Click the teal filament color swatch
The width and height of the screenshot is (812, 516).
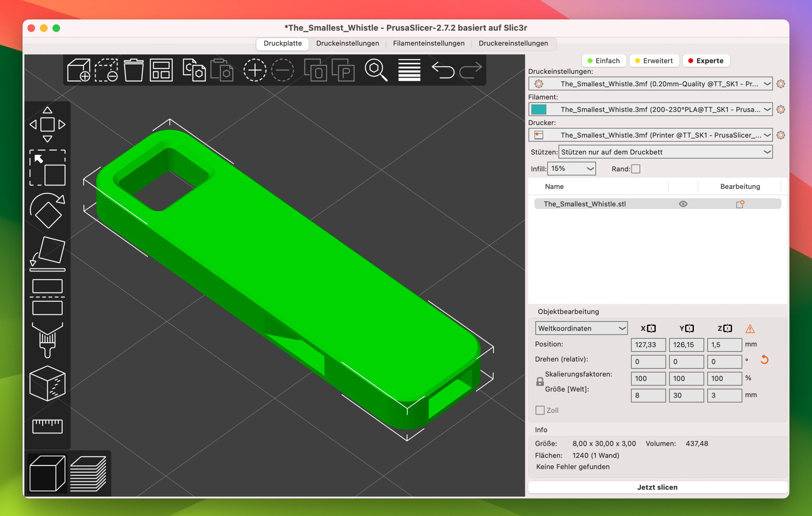tap(539, 109)
